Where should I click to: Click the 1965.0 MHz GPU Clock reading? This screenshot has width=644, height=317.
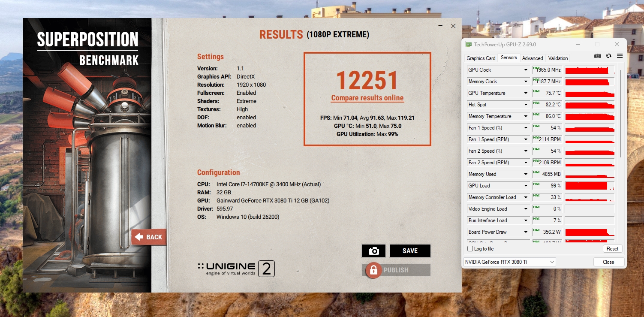(x=548, y=70)
